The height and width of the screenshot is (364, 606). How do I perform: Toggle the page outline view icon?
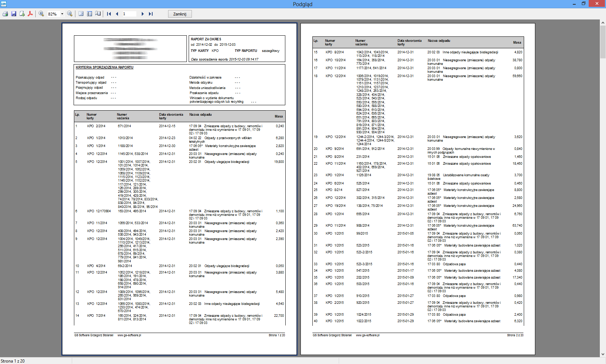tap(89, 14)
